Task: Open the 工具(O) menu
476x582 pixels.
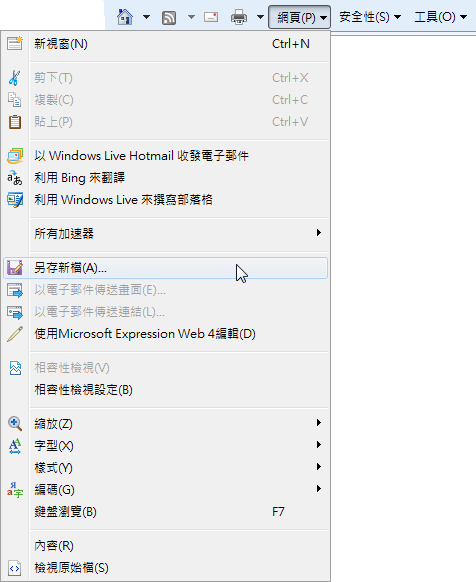Action: [x=440, y=17]
